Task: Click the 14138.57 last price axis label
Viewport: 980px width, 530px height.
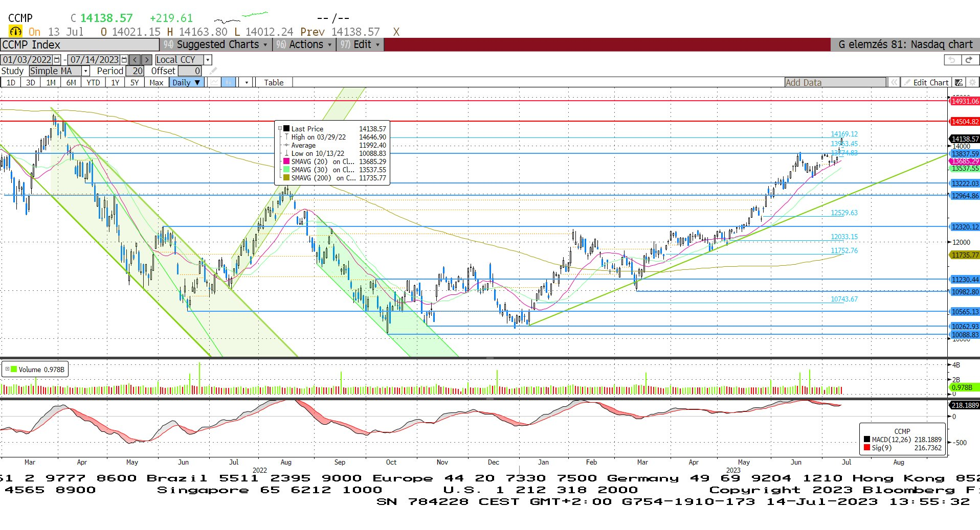Action: point(965,139)
